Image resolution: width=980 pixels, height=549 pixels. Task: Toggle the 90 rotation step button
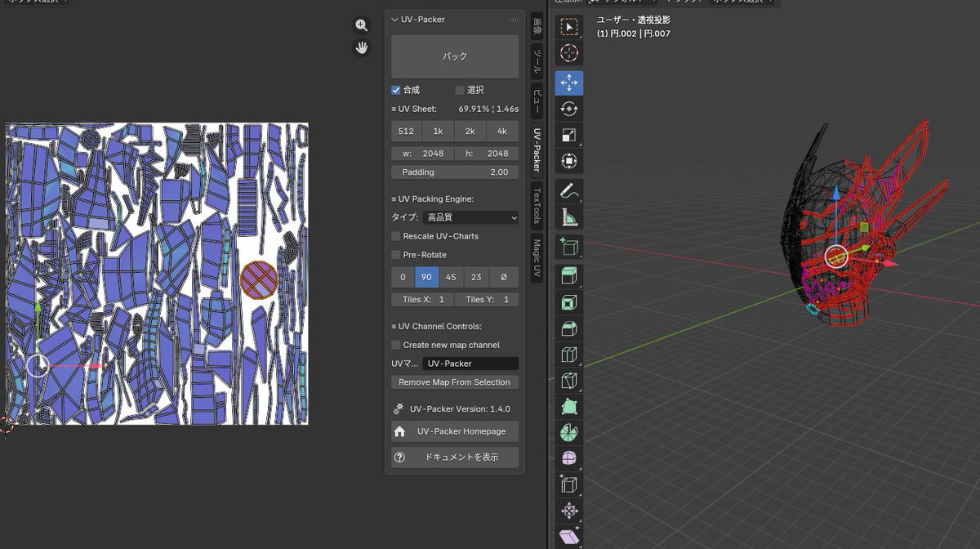[x=426, y=277]
